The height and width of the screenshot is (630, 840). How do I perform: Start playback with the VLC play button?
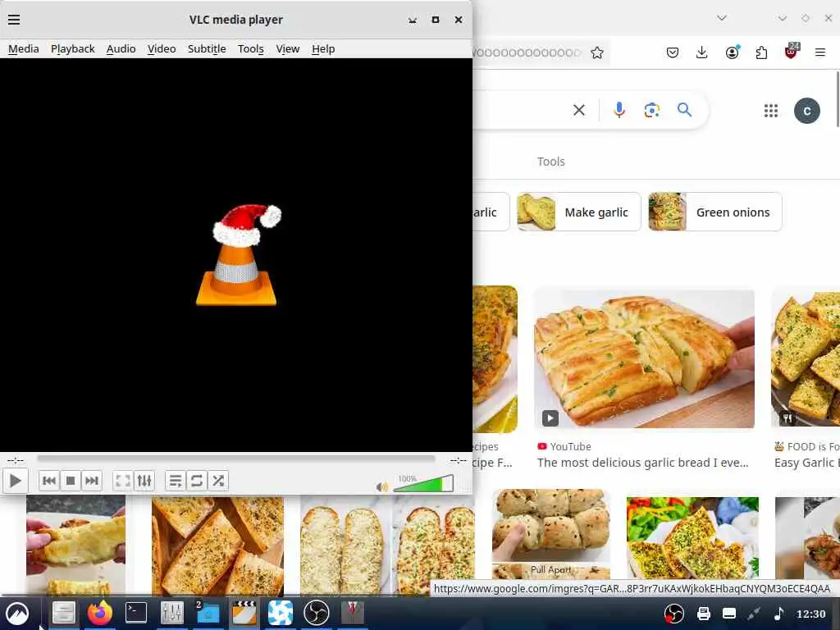(x=15, y=481)
